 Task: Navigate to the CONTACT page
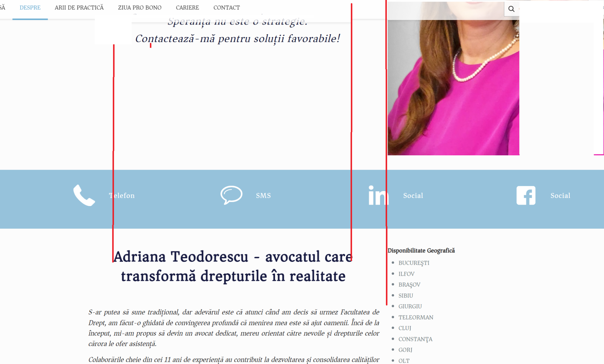tap(226, 8)
